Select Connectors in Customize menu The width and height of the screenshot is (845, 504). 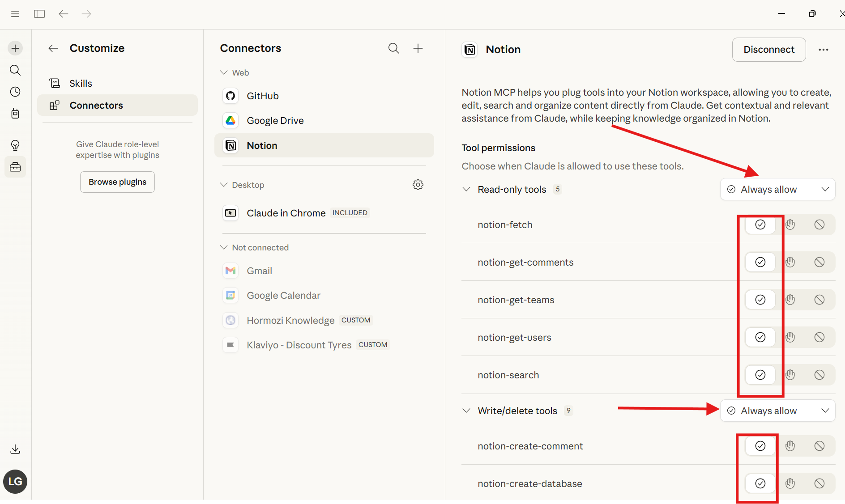(117, 105)
